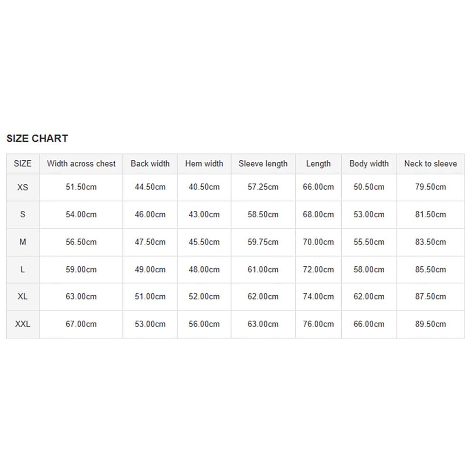Select the 70.00cm length cell

coord(318,242)
